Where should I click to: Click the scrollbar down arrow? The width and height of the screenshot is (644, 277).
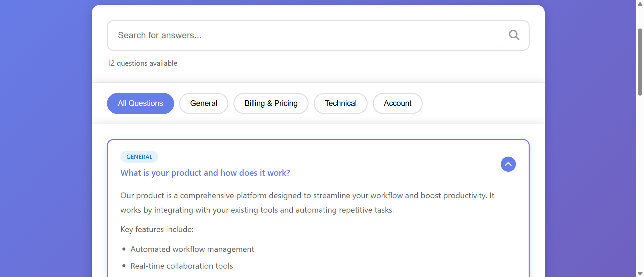coord(640,274)
